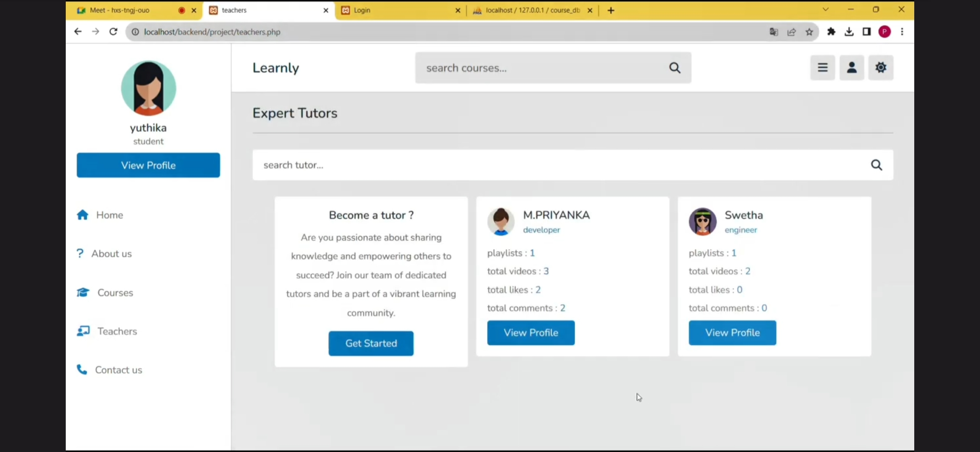980x452 pixels.
Task: View M.PRIYANKA's profile
Action: tap(531, 333)
